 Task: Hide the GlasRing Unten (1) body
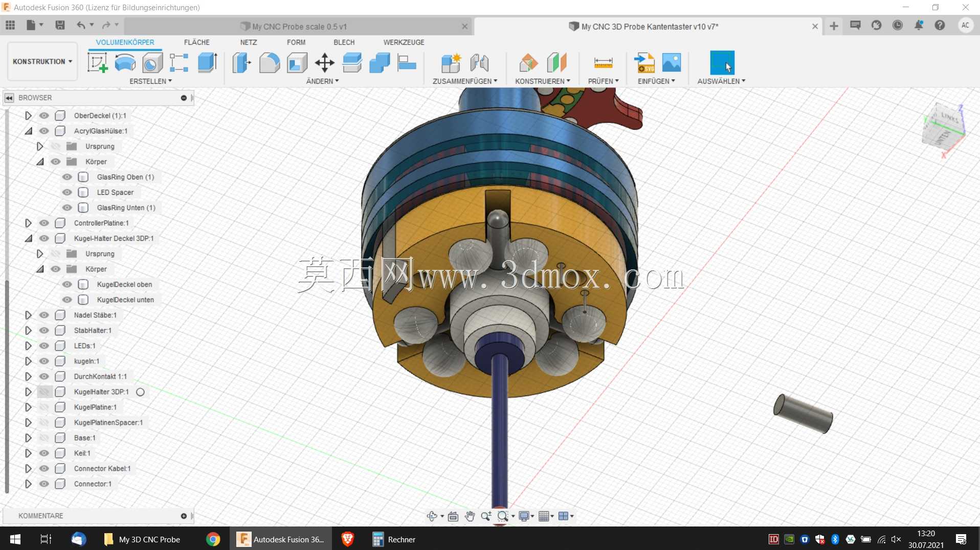point(67,208)
